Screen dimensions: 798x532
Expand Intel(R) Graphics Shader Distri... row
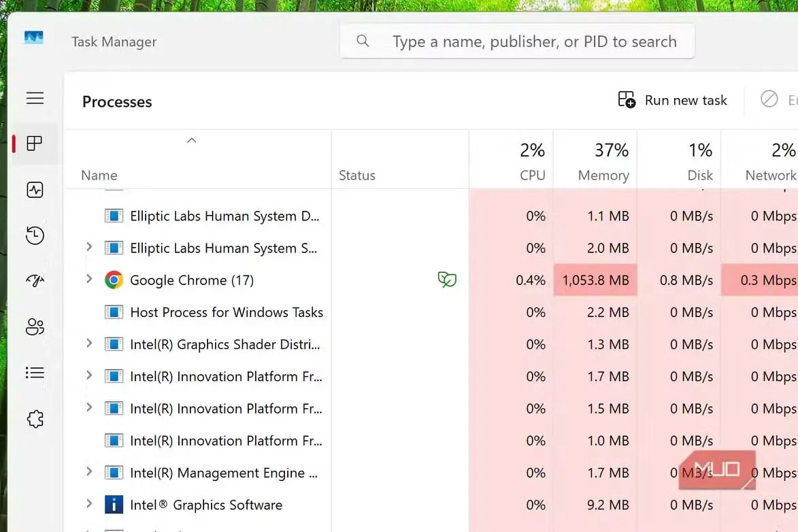89,344
